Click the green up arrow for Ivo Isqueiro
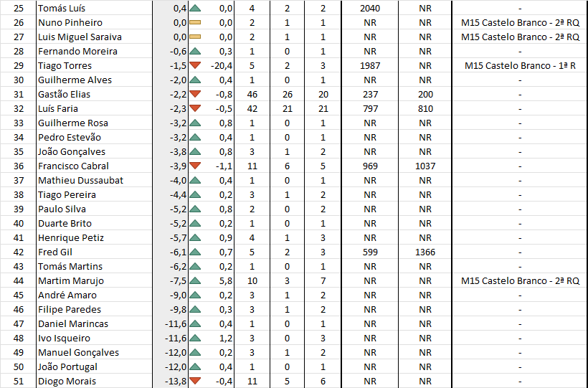The image size is (588, 388). click(195, 338)
